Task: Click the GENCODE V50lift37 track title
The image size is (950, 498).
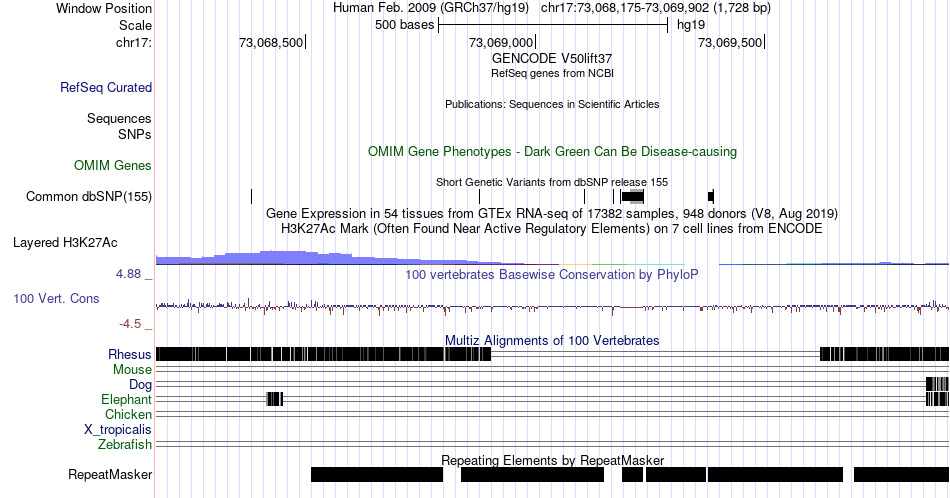Action: (x=552, y=58)
